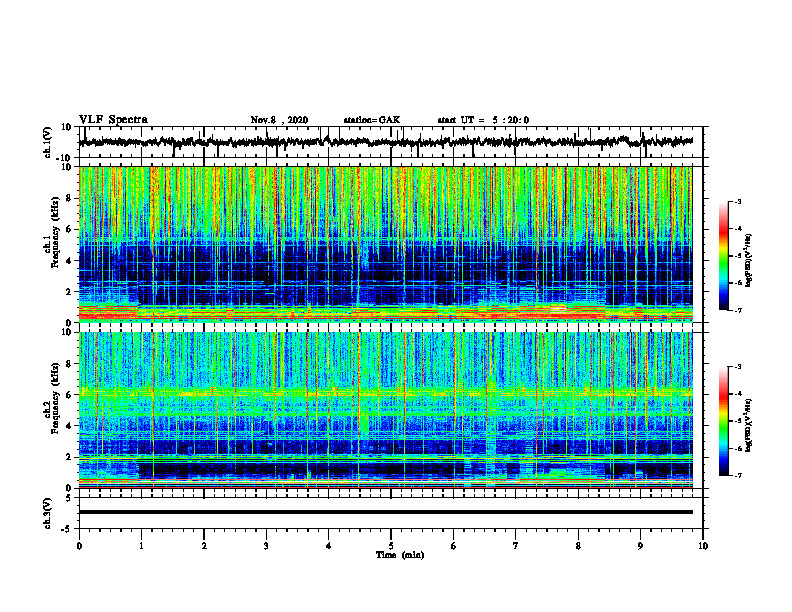Click the ch.1 spectrogram plot
This screenshot has width=792, height=612.
[386, 244]
